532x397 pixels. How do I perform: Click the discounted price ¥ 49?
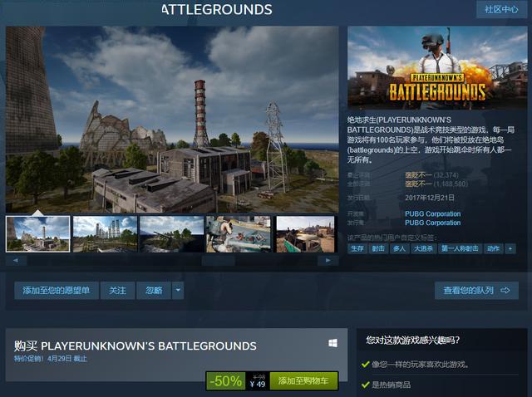258,384
